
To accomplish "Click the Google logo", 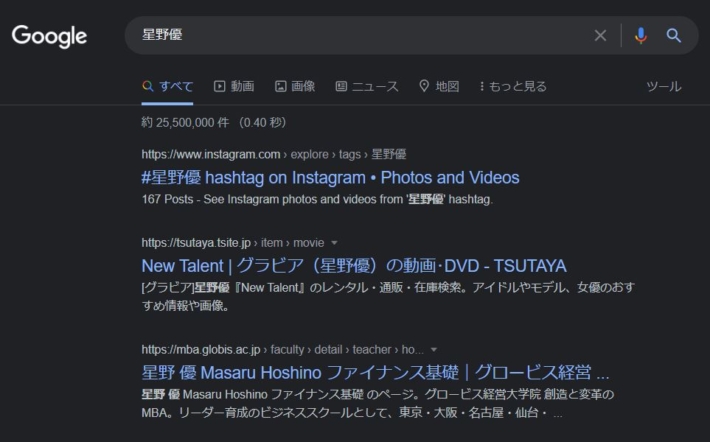I will (x=49, y=36).
